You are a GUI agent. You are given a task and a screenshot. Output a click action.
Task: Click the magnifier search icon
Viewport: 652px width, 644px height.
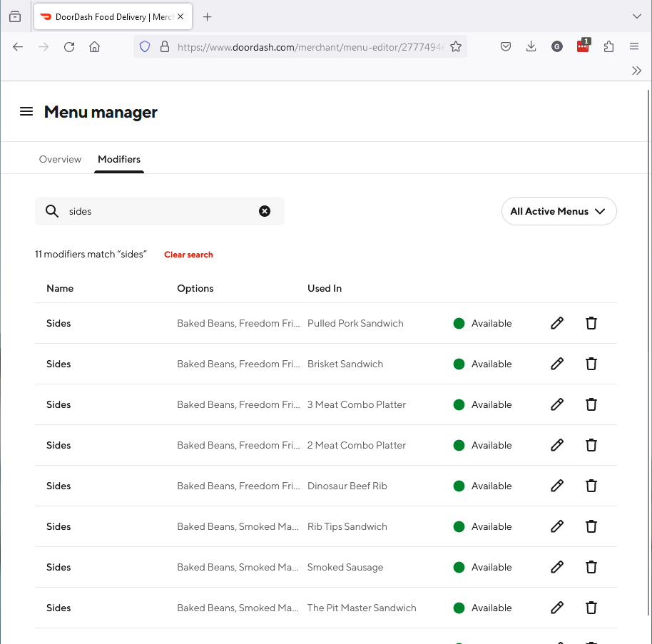52,211
